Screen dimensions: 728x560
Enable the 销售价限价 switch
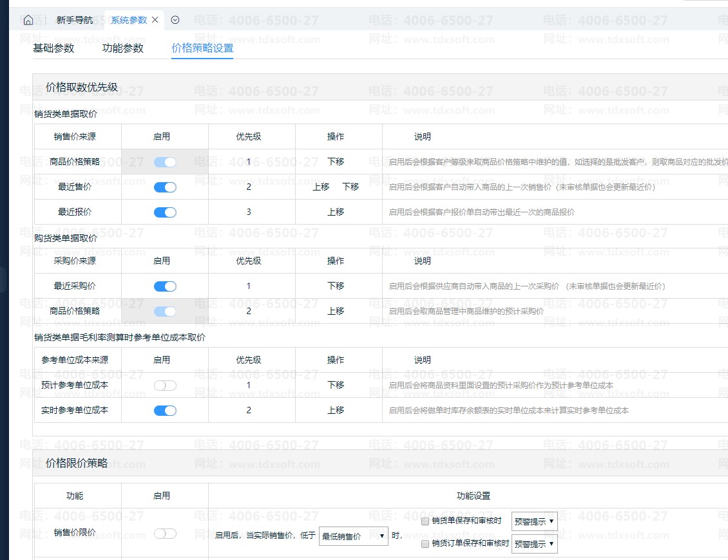pyautogui.click(x=165, y=534)
